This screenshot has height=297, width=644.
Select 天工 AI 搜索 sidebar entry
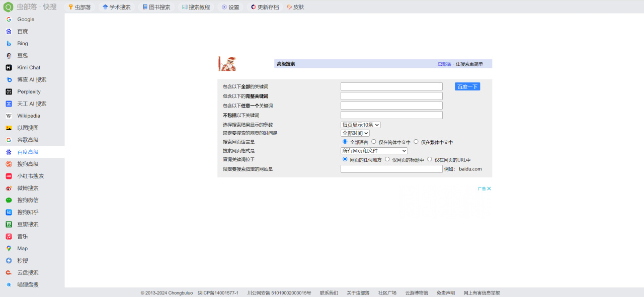[32, 104]
